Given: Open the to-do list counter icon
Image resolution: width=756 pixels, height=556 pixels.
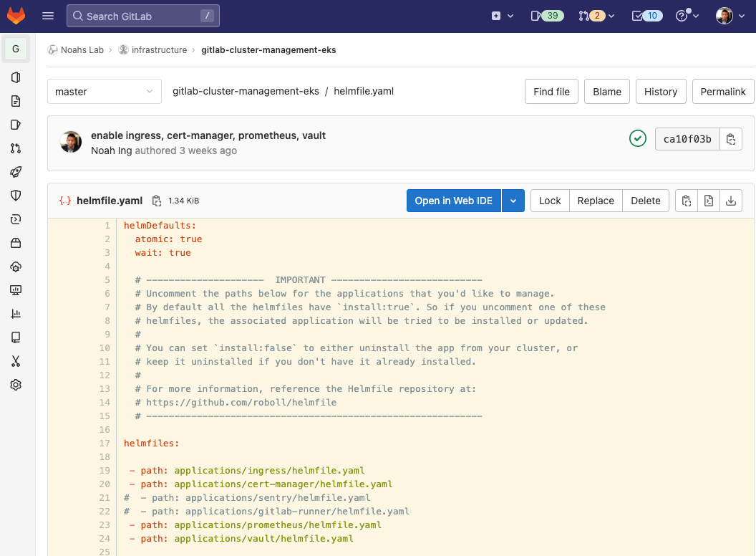Looking at the screenshot, I should (646, 15).
